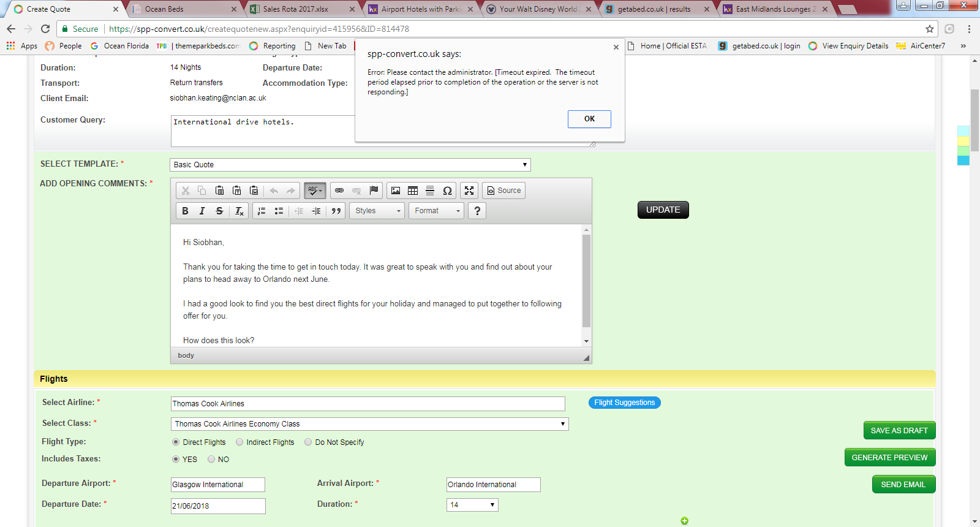The height and width of the screenshot is (527, 980).
Task: Choose YES for Includes Taxes
Action: click(x=176, y=459)
